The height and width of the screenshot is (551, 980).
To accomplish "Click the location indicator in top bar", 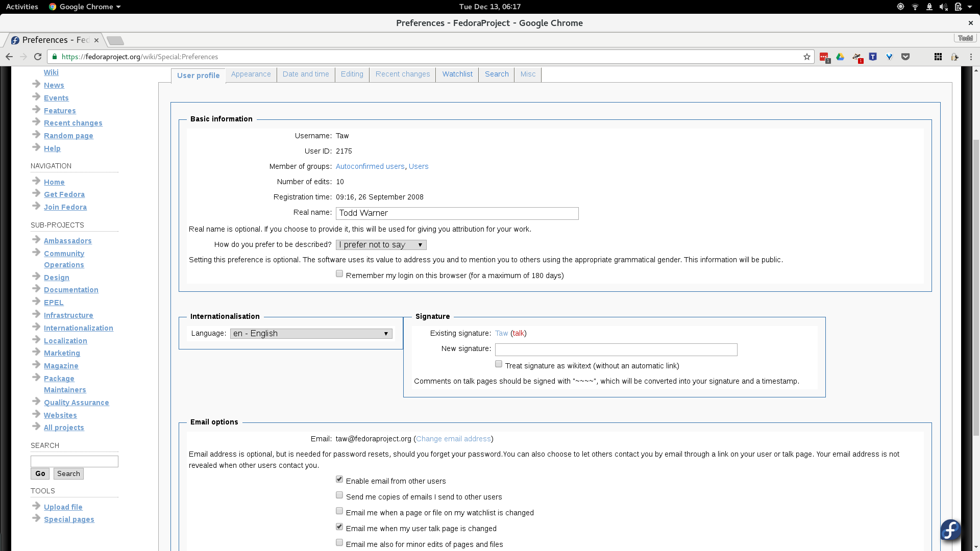I will click(900, 7).
